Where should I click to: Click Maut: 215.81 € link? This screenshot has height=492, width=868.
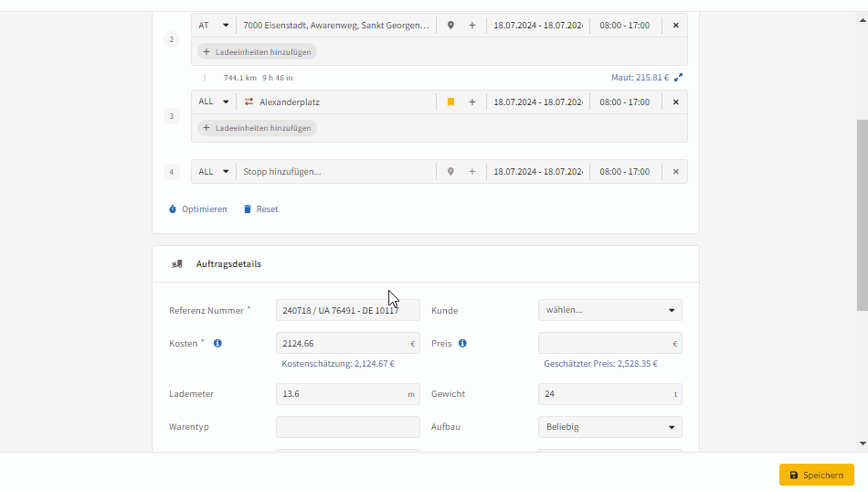(640, 78)
